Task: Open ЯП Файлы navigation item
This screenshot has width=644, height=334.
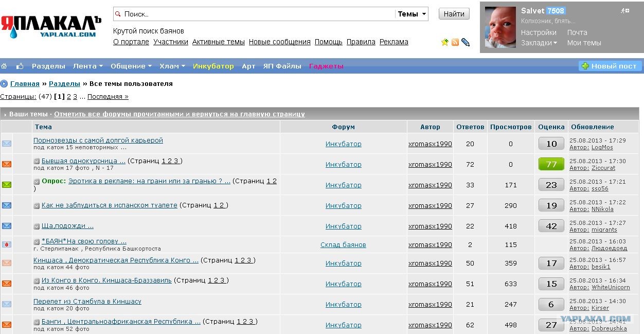Action: point(282,66)
